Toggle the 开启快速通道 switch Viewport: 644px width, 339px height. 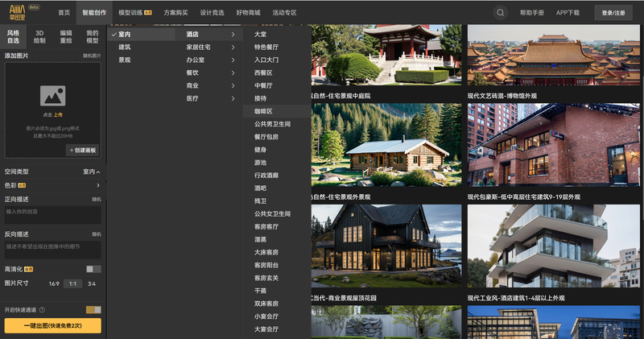click(x=93, y=310)
